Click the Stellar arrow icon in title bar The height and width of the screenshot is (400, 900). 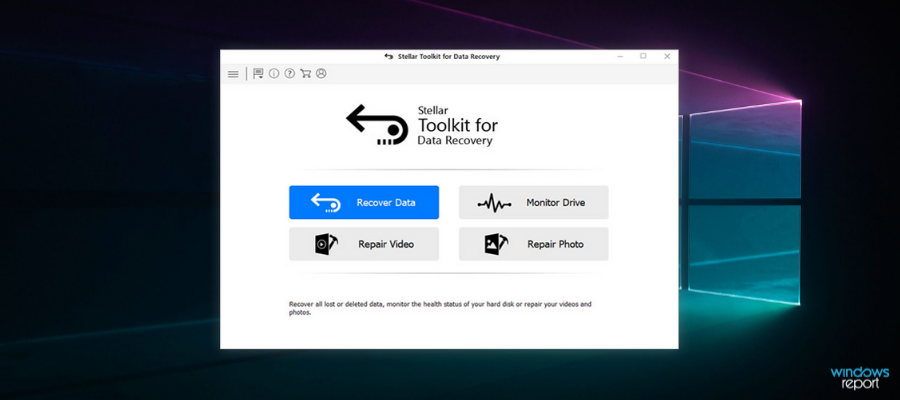tap(389, 57)
